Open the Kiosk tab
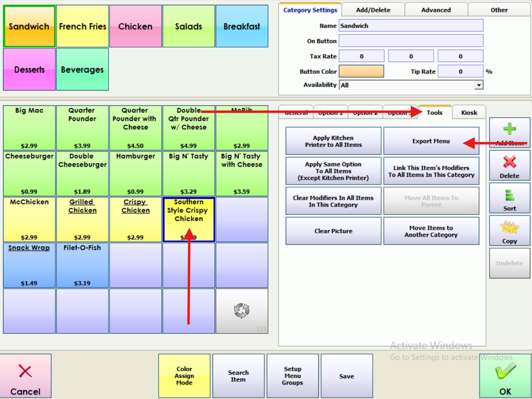This screenshot has width=532, height=399. tap(469, 113)
